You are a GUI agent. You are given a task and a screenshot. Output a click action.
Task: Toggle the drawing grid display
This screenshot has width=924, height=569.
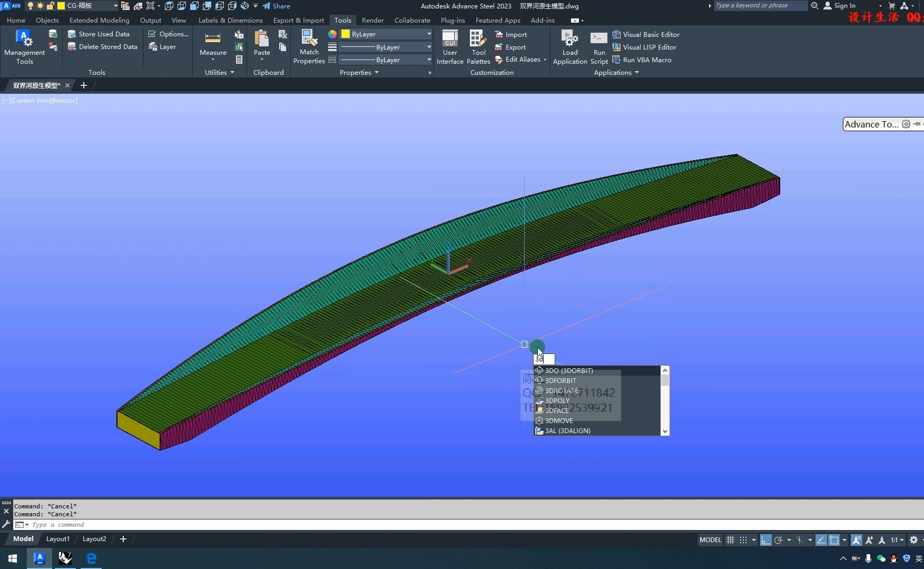(730, 539)
